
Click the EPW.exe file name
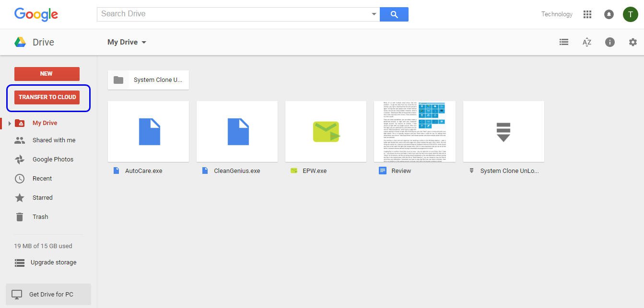[x=315, y=171]
